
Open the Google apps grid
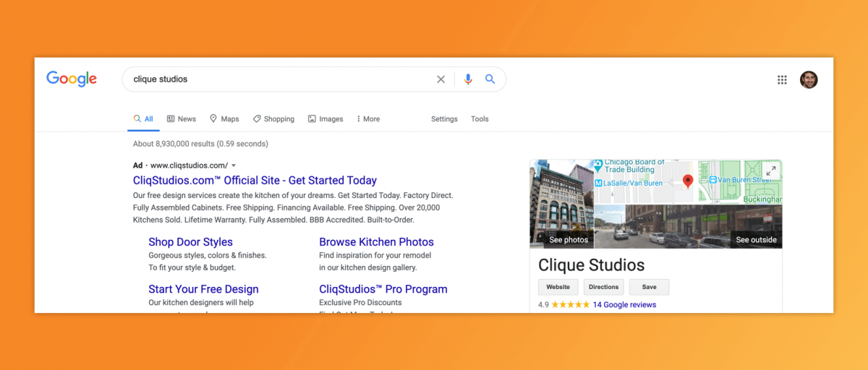tap(782, 79)
